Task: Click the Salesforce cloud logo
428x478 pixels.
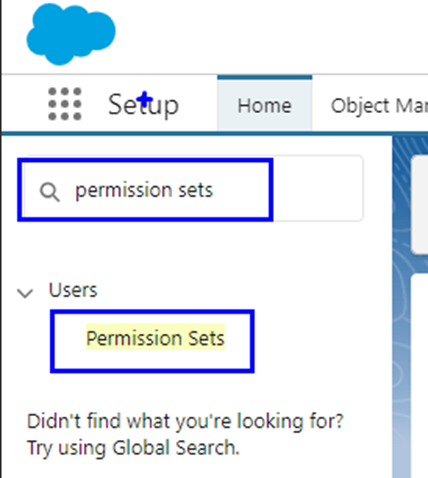Action: (x=71, y=34)
